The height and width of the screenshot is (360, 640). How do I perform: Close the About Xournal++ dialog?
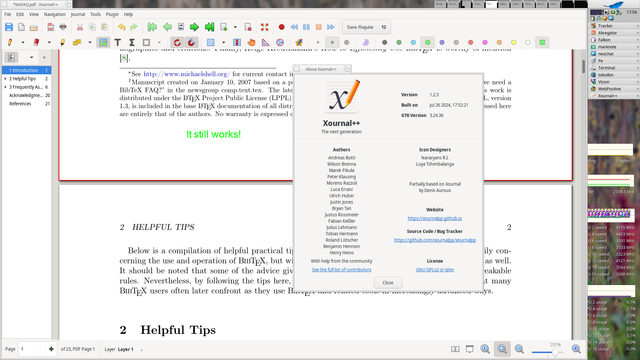click(388, 282)
